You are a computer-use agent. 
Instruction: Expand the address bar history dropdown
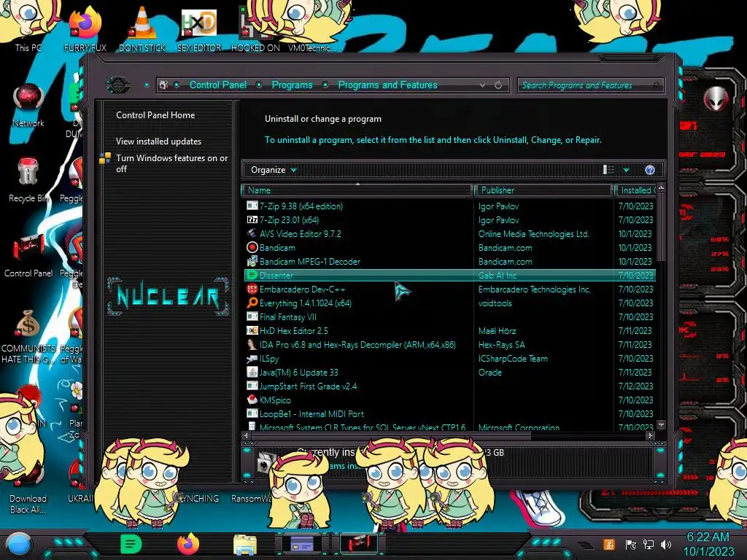point(483,85)
